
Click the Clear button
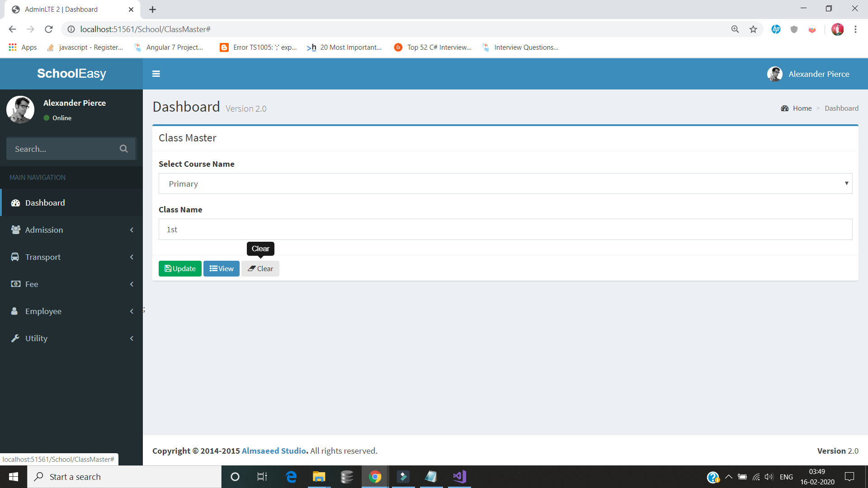[x=260, y=268]
